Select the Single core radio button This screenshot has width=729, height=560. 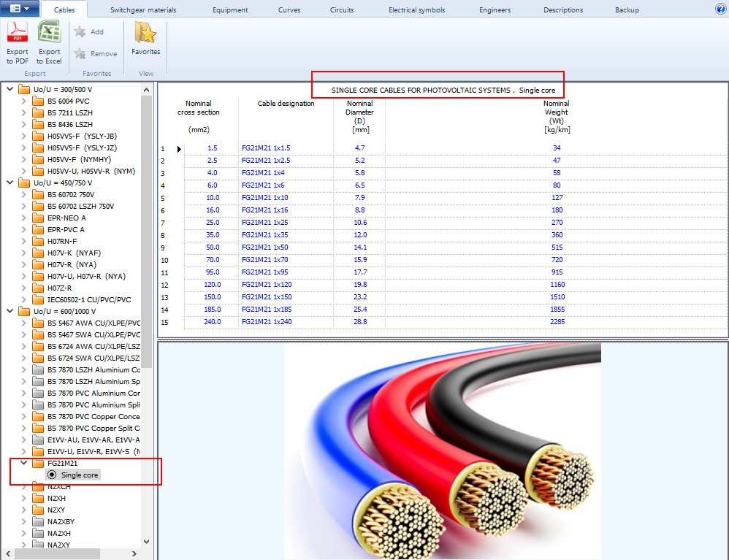(x=52, y=475)
